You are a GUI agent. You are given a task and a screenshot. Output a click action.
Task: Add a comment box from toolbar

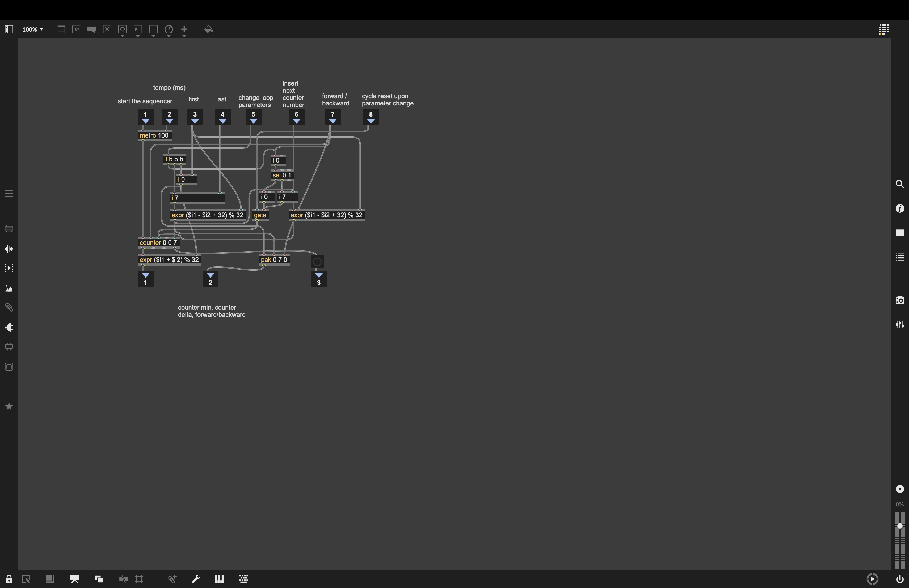click(x=92, y=29)
